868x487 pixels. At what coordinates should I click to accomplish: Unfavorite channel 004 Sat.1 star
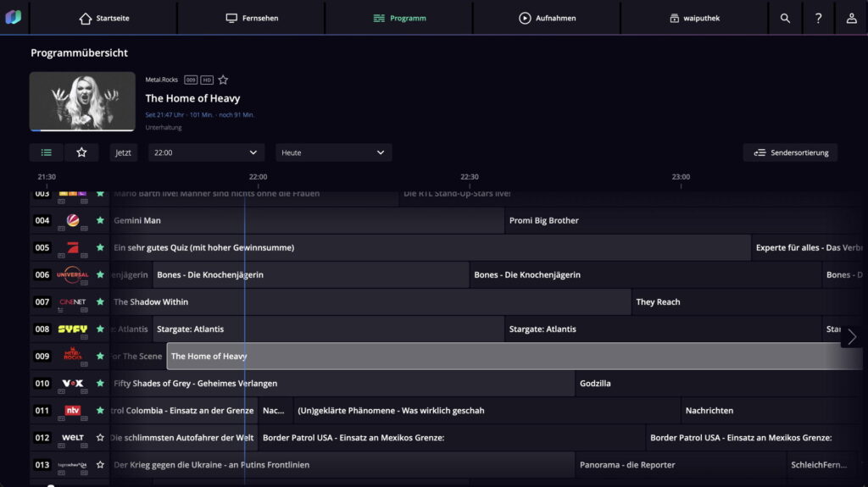tap(100, 220)
